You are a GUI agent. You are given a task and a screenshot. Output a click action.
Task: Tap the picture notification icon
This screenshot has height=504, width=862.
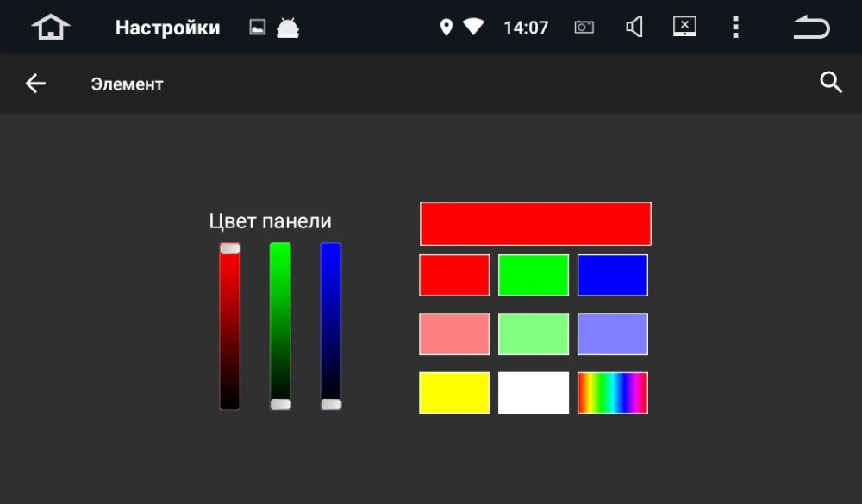pyautogui.click(x=257, y=28)
